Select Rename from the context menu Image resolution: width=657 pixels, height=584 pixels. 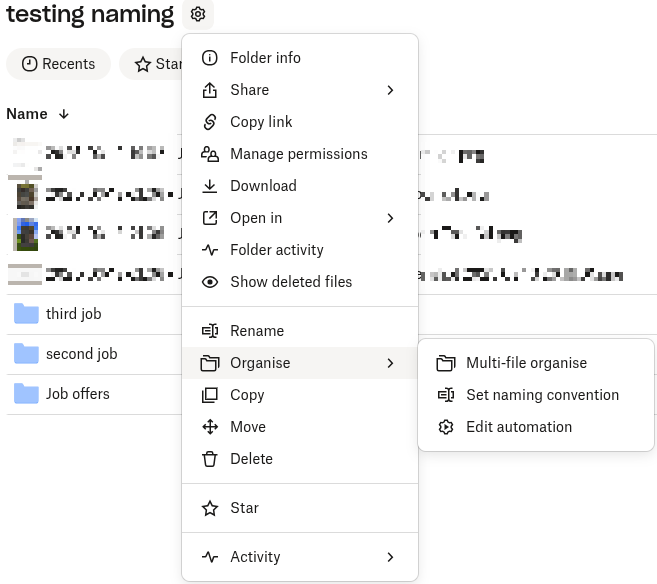257,331
